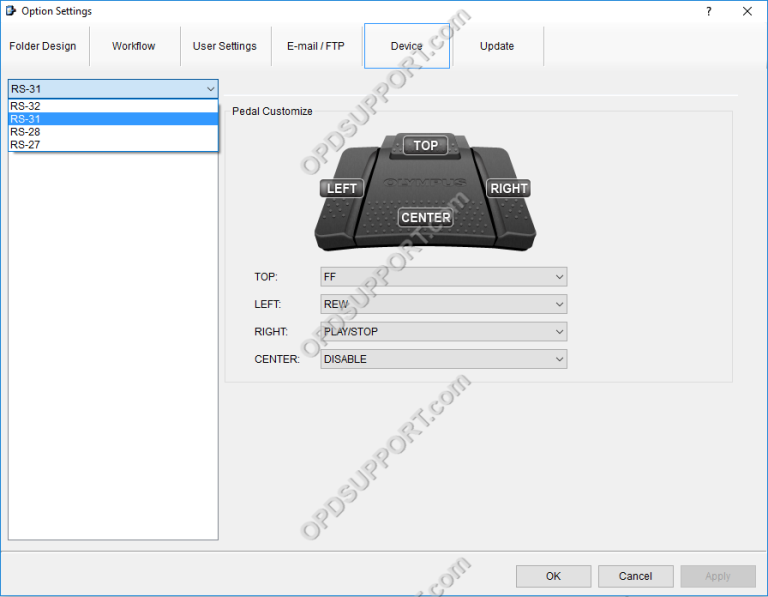Open the RIGHT pedal PLAY/STOP dropdown

coord(444,331)
